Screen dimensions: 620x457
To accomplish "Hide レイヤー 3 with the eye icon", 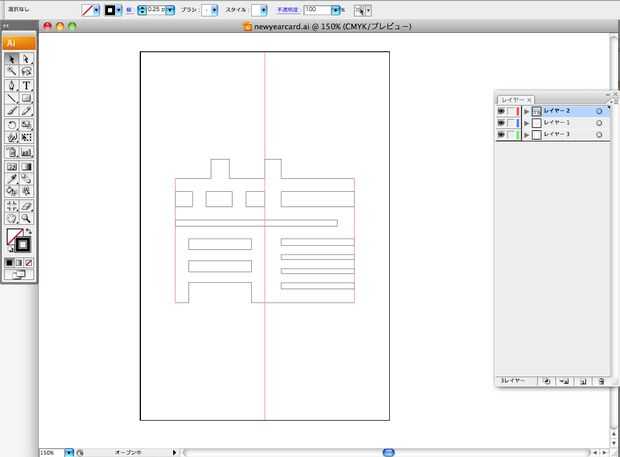I will [x=501, y=133].
